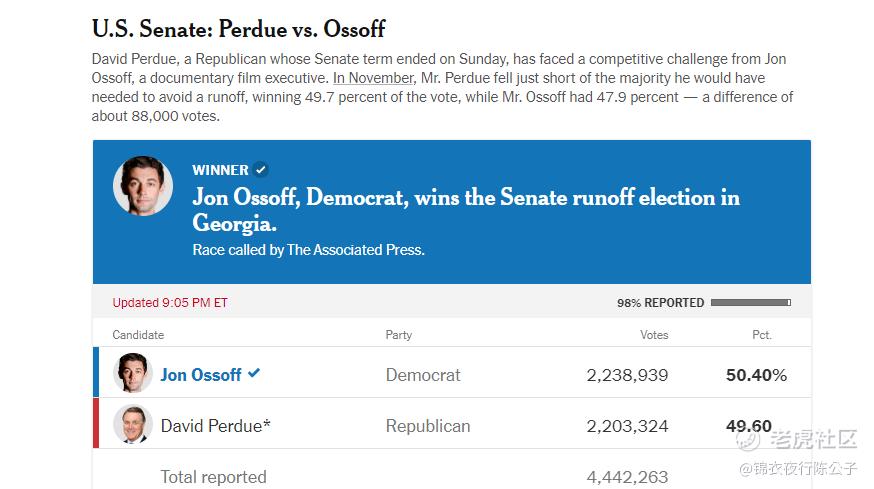The width and height of the screenshot is (874, 489).
Task: Click the 98% reported progress bar
Action: pos(751,303)
